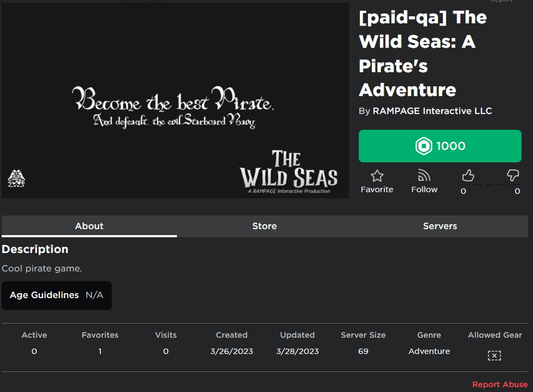Screen dimensions: 533x392
Task: Click The Wild Seas game thumbnail
Action: (175, 100)
